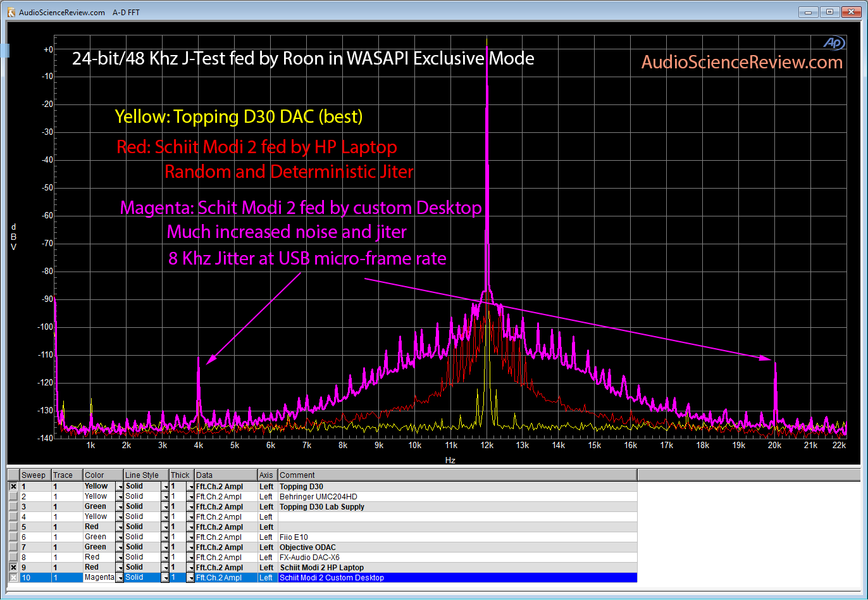Image resolution: width=868 pixels, height=600 pixels.
Task: Select the sweep number cell '10'
Action: [35, 577]
